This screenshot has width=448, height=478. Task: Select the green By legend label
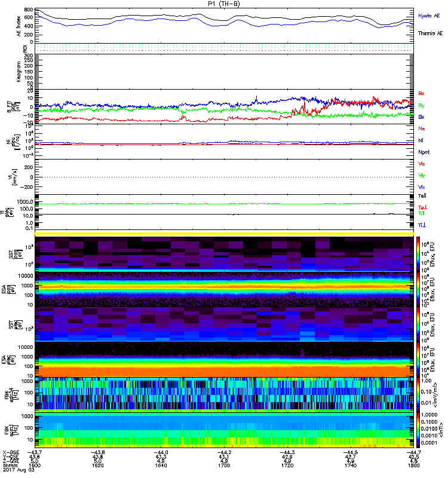[421, 105]
